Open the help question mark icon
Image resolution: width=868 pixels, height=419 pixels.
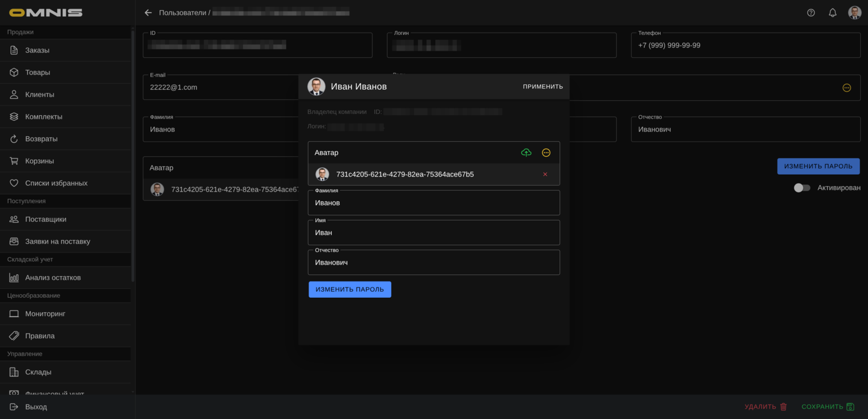[x=811, y=13]
